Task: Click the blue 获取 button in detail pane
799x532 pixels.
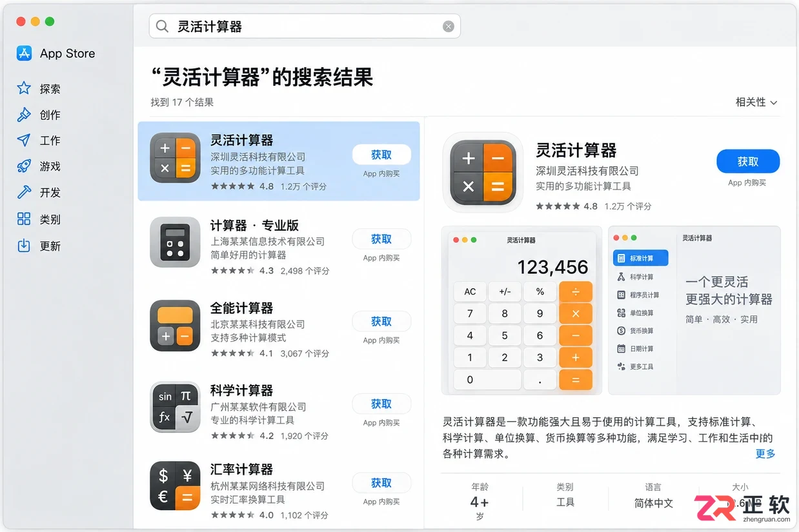Action: click(x=748, y=162)
